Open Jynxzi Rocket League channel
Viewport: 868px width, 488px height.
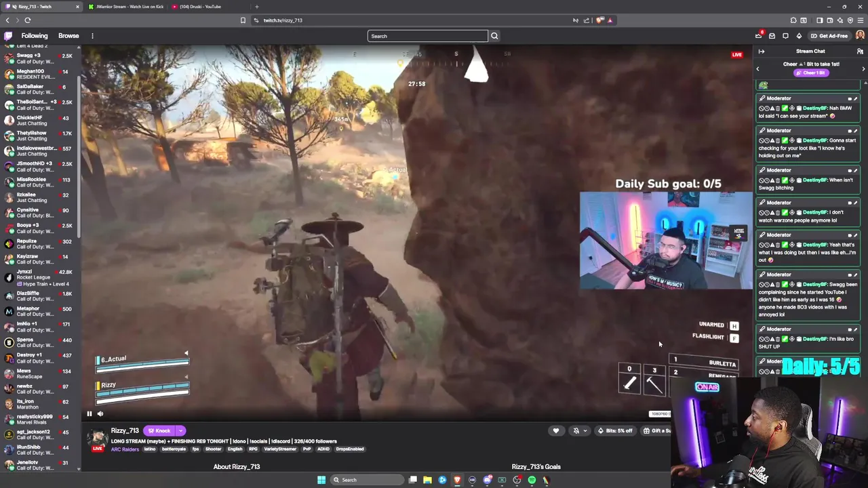click(39, 277)
